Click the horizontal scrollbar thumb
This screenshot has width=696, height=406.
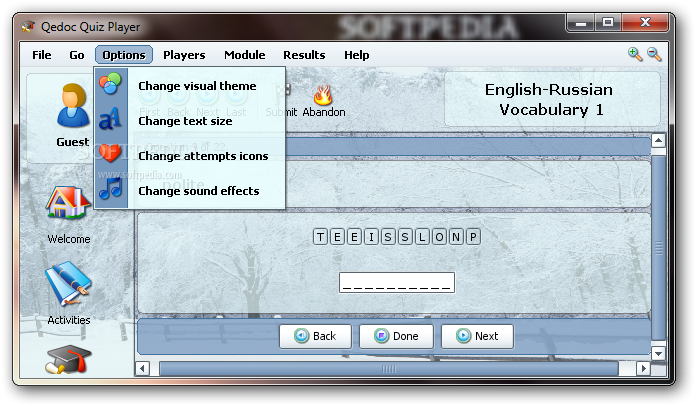(x=389, y=368)
